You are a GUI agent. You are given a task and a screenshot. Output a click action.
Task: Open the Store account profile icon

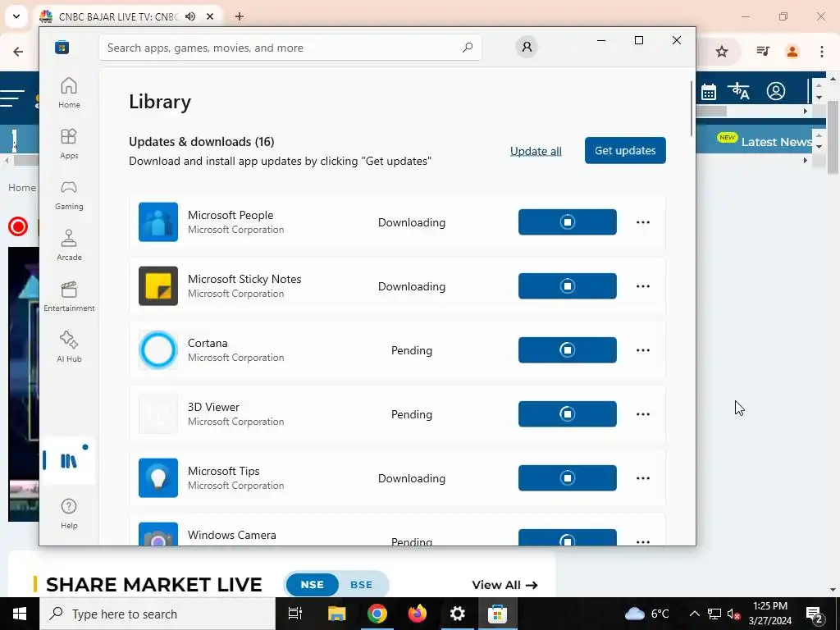pyautogui.click(x=527, y=47)
